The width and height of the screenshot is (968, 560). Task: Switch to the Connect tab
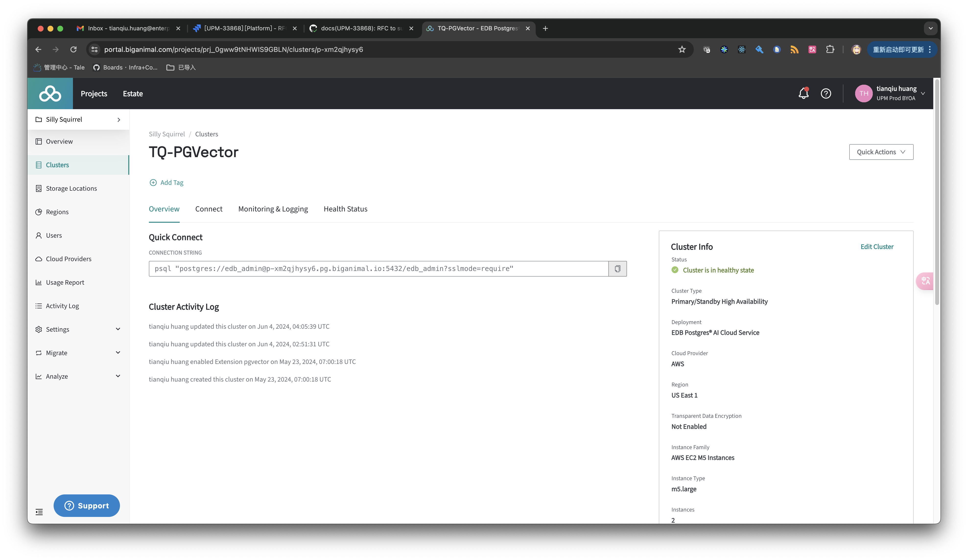(209, 209)
